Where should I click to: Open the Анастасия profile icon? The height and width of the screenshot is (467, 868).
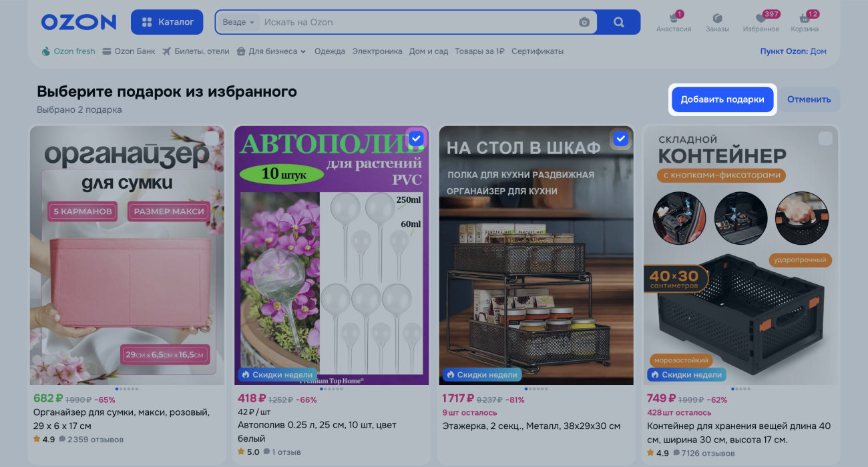point(673,19)
